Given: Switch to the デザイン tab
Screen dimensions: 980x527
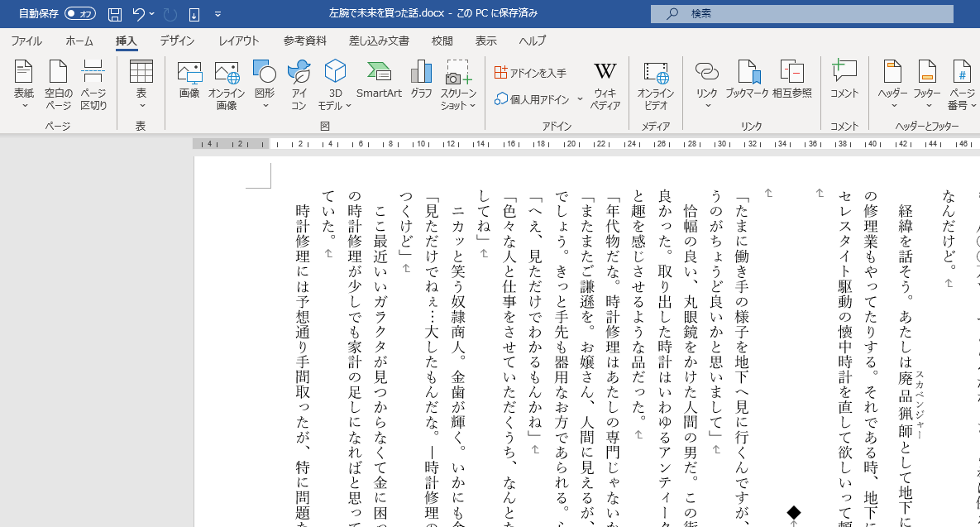Looking at the screenshot, I should click(177, 41).
